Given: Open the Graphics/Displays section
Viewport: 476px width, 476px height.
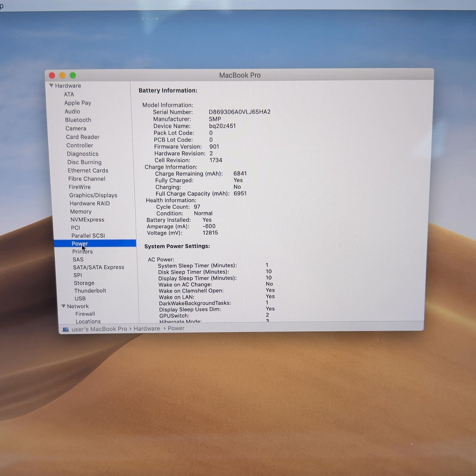Looking at the screenshot, I should 93,195.
